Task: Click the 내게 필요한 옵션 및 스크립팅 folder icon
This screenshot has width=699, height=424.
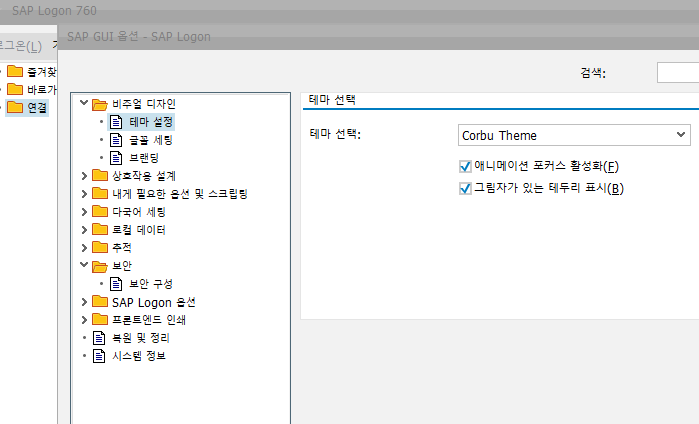Action: click(99, 193)
